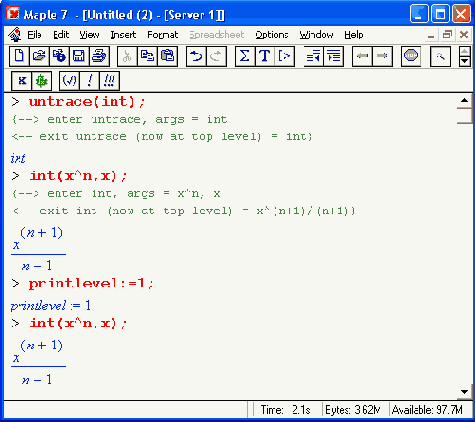The height and width of the screenshot is (422, 475).
Task: Click worksheet scrollbar down arrow
Action: tap(464, 392)
